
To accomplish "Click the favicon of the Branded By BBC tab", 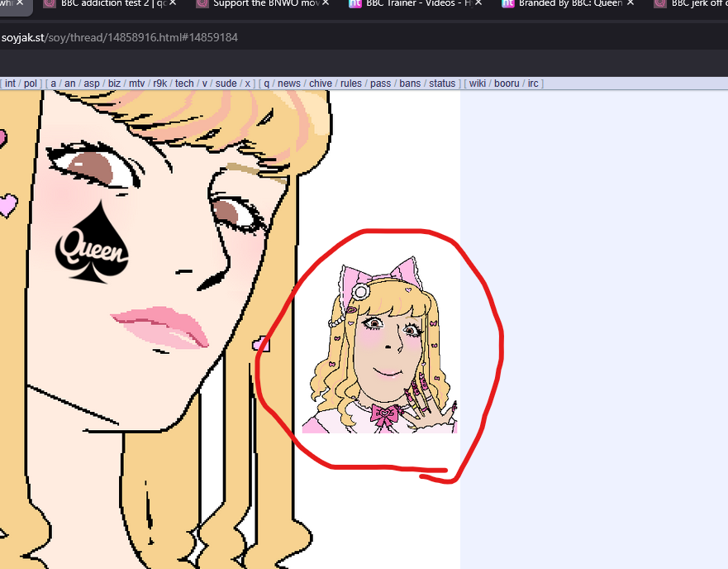I will tap(508, 3).
